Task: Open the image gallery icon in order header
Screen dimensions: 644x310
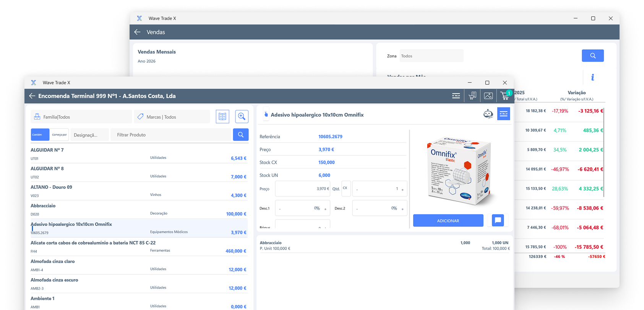Action: click(x=488, y=96)
